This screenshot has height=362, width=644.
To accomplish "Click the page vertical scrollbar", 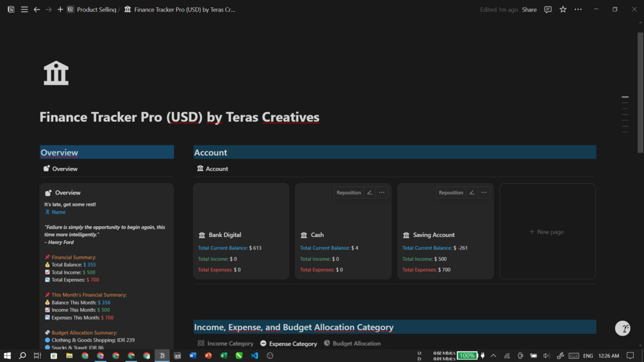I will (640, 93).
